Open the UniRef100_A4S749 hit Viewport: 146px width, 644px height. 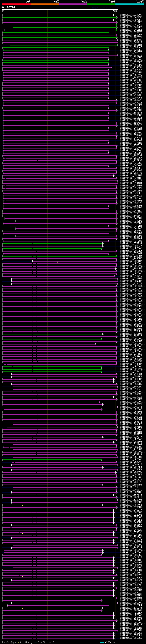[x=131, y=25]
